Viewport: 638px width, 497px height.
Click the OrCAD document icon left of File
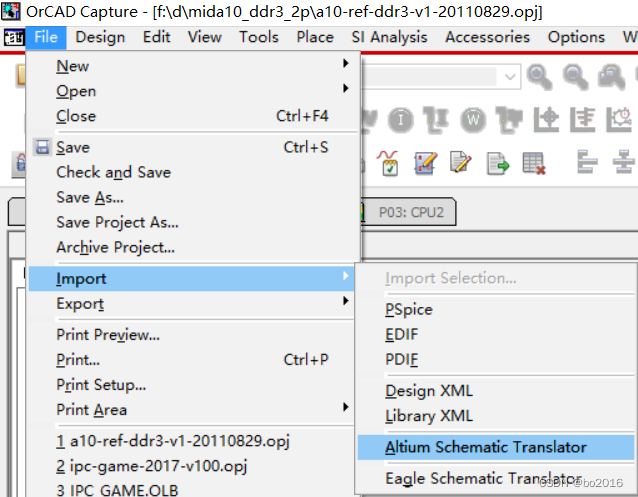[14, 38]
